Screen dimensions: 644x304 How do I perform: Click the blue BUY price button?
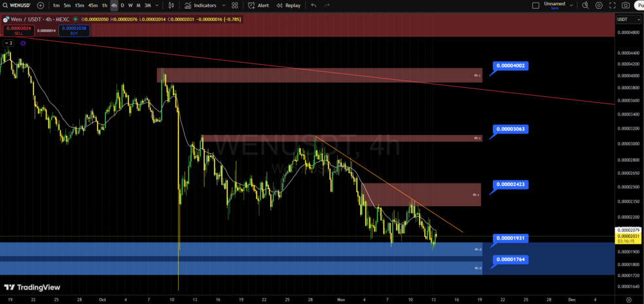point(73,30)
